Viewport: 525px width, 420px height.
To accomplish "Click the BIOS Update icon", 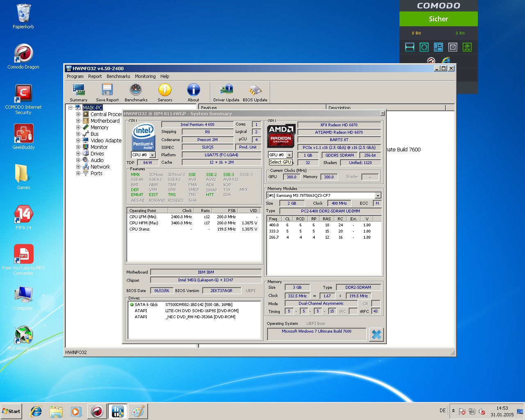I will click(255, 93).
